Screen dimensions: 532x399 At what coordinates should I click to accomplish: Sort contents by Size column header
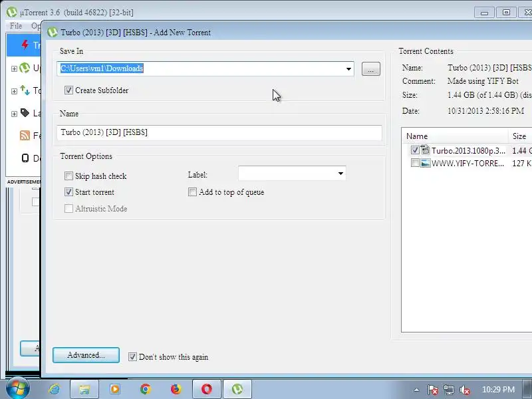click(520, 136)
